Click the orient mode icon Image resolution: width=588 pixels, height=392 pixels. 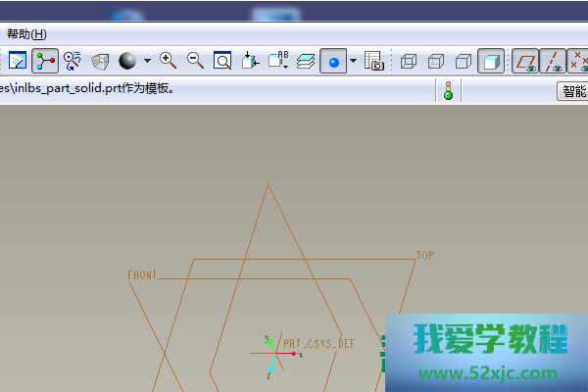coord(73,61)
